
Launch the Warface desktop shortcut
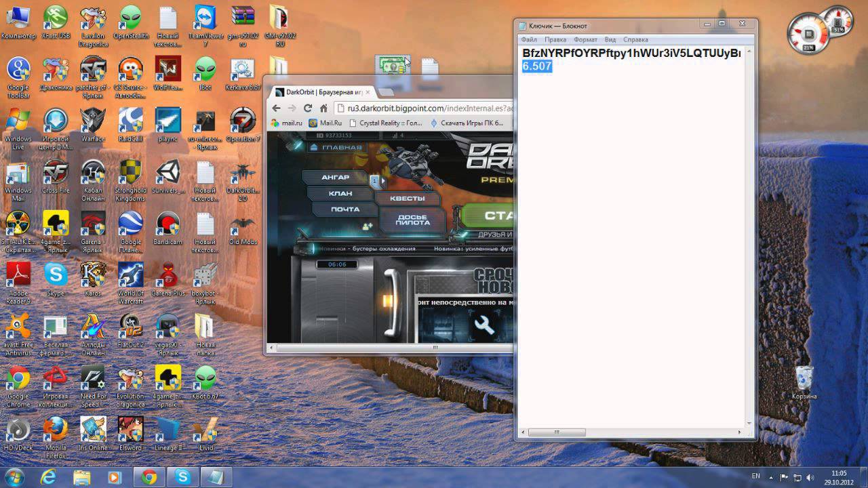click(x=93, y=125)
